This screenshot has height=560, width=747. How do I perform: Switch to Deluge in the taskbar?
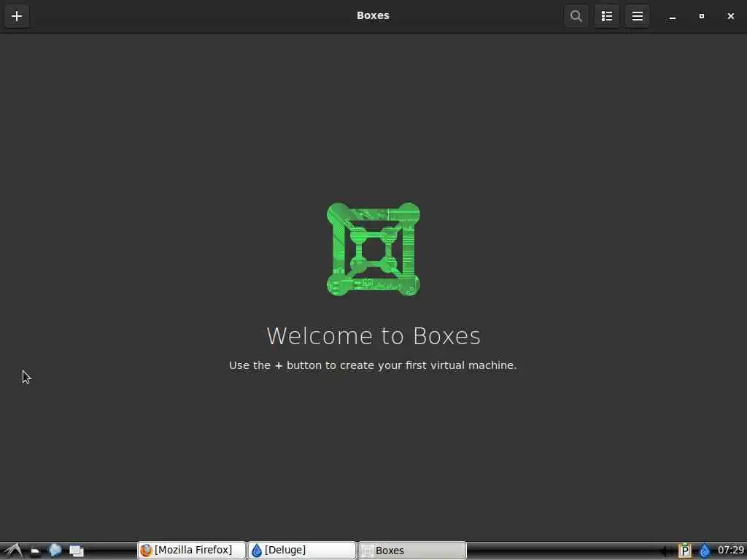click(x=302, y=551)
